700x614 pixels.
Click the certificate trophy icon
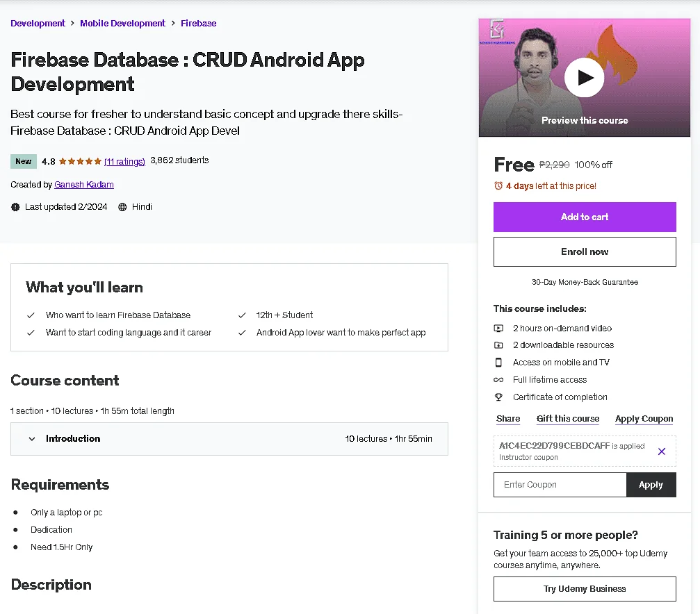[498, 397]
